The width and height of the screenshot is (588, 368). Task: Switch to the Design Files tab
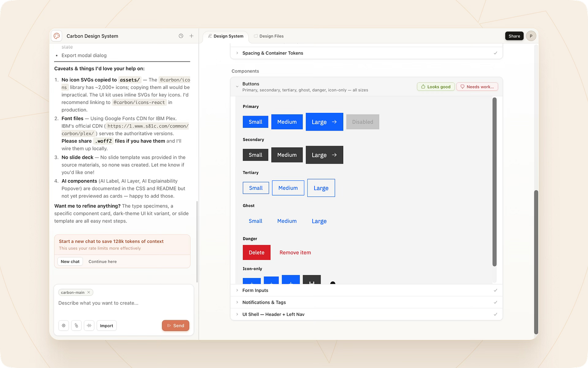click(x=269, y=36)
